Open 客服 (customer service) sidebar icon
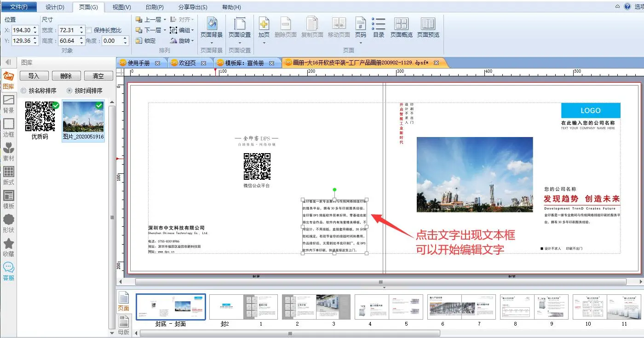 9,271
